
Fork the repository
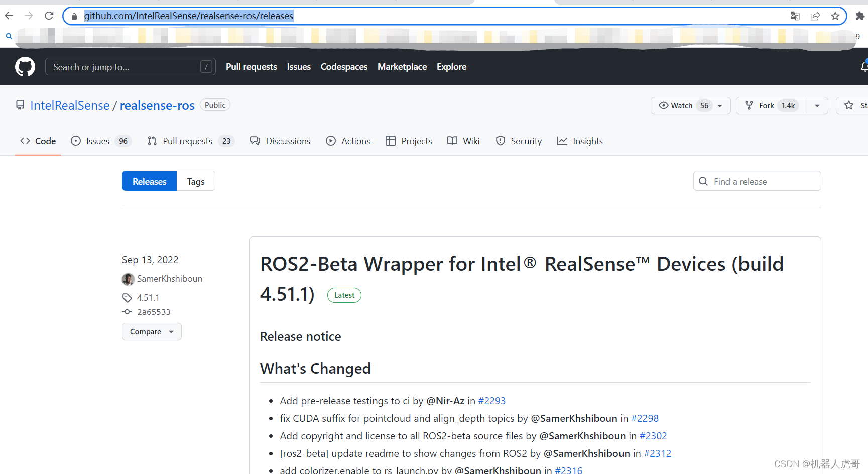(x=772, y=105)
